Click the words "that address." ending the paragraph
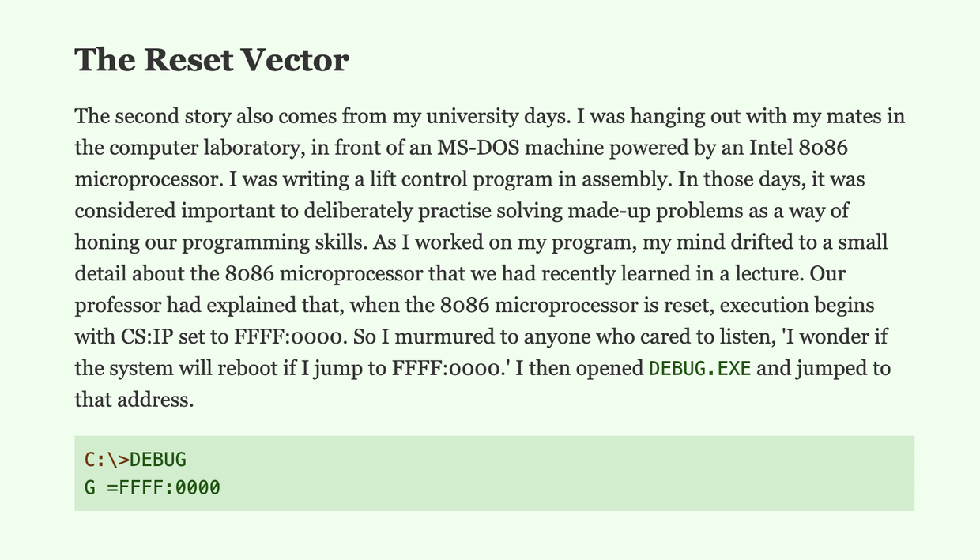 pyautogui.click(x=134, y=400)
